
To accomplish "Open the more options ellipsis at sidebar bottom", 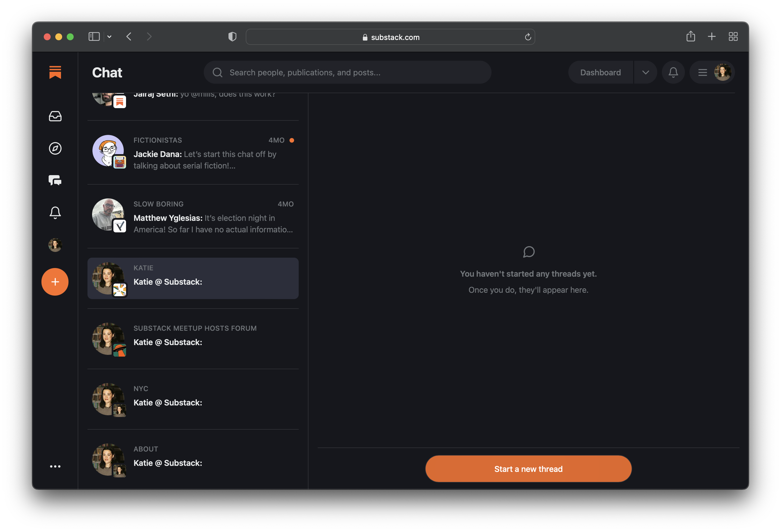I will tap(55, 466).
